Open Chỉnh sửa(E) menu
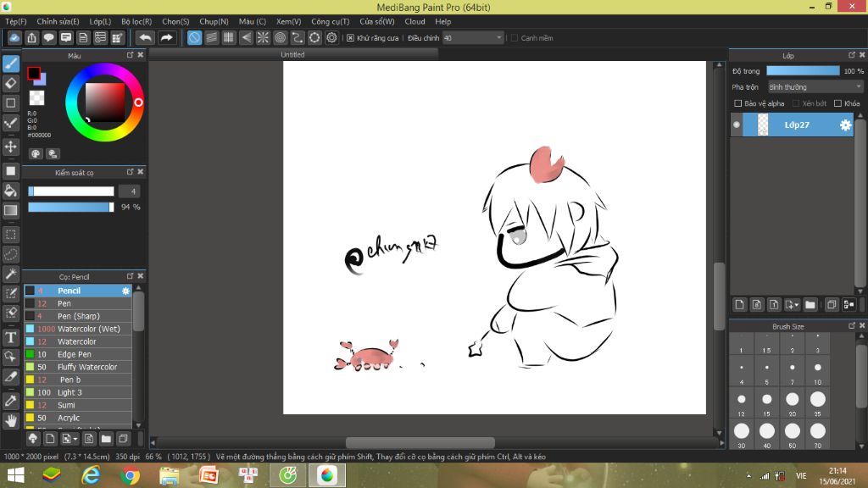The width and height of the screenshot is (868, 488). tap(58, 21)
